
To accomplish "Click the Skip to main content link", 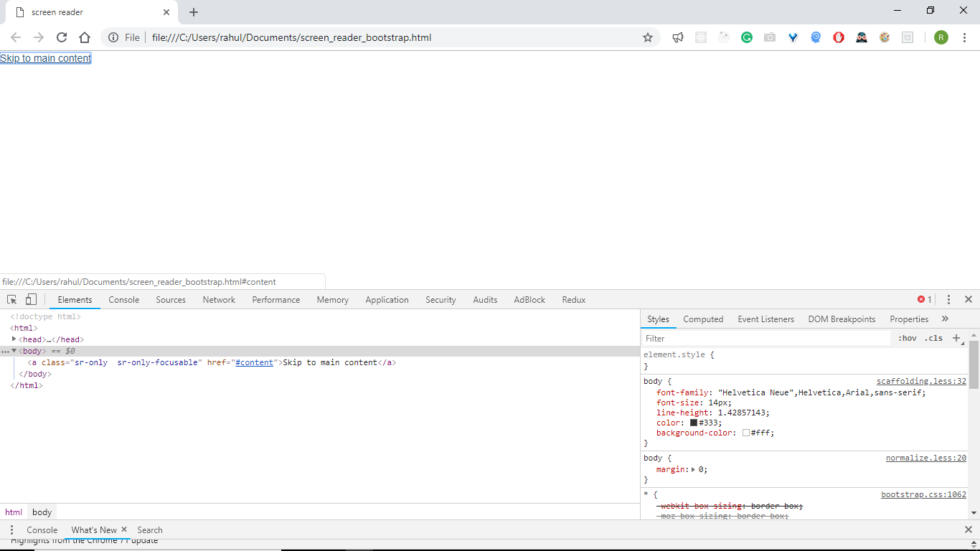I will pos(46,58).
